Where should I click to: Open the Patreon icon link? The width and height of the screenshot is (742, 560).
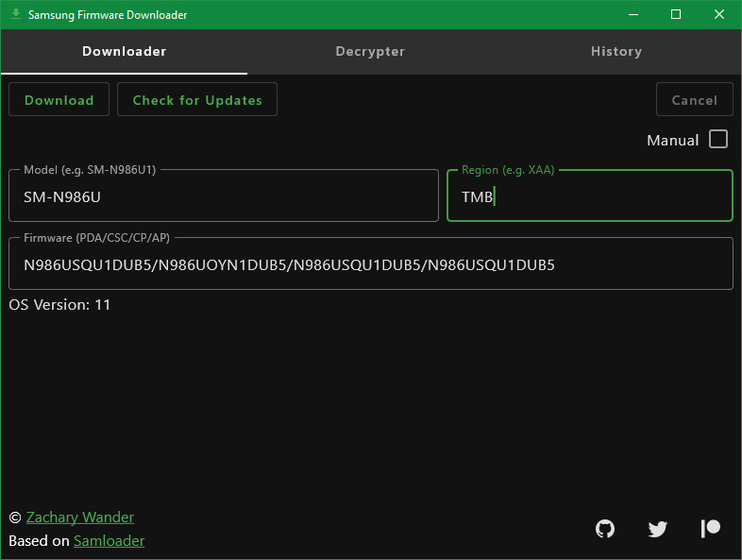coord(711,529)
